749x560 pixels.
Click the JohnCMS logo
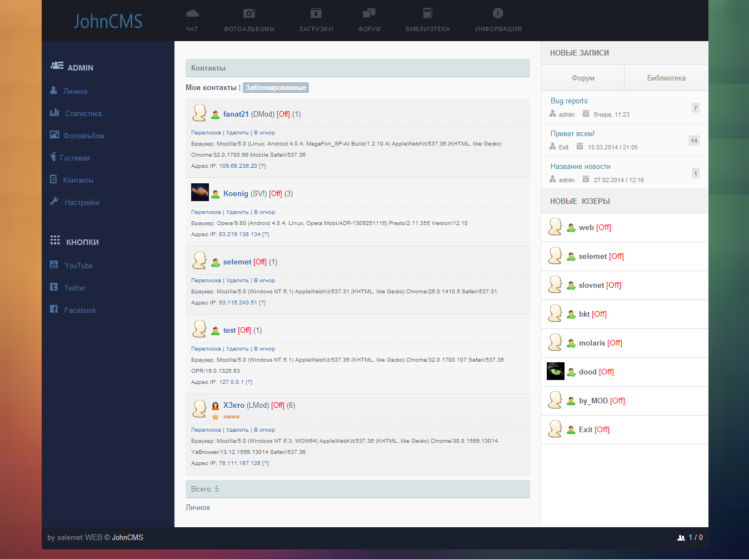pos(108,21)
